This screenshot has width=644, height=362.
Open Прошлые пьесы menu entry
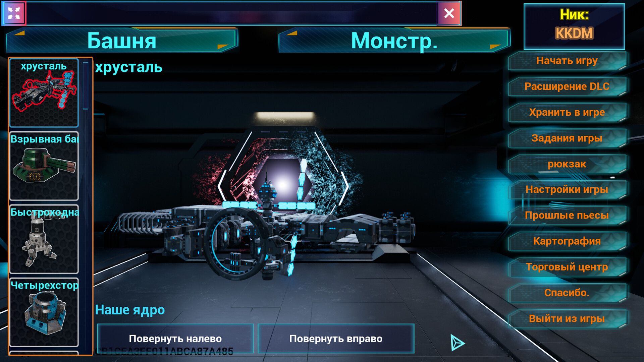567,215
